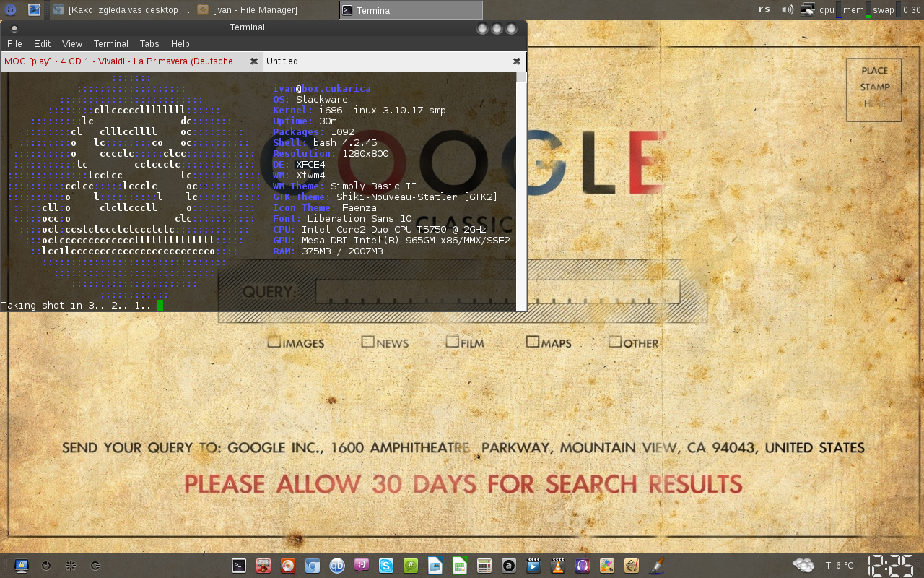Screen dimensions: 924x578
Task: Click the 'Kernel: i686 Linux 3.10.17-smp' line
Action: point(359,111)
